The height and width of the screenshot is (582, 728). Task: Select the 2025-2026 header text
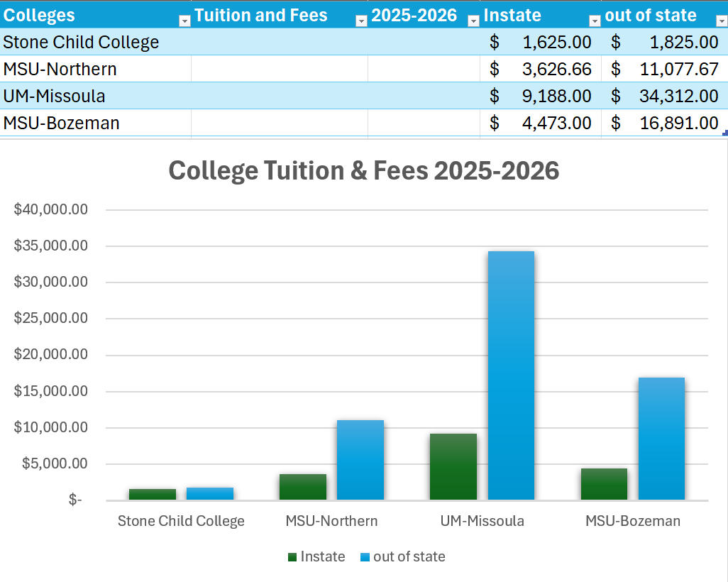pyautogui.click(x=414, y=16)
